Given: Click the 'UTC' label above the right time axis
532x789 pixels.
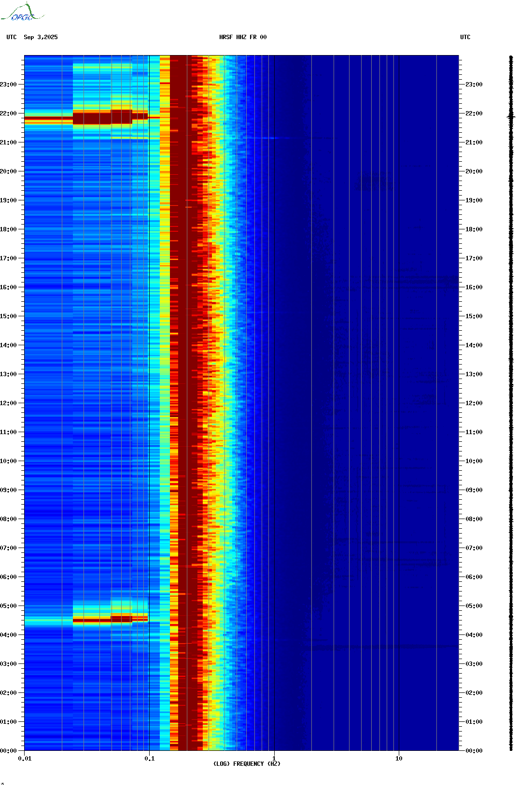Looking at the screenshot, I should [x=465, y=37].
